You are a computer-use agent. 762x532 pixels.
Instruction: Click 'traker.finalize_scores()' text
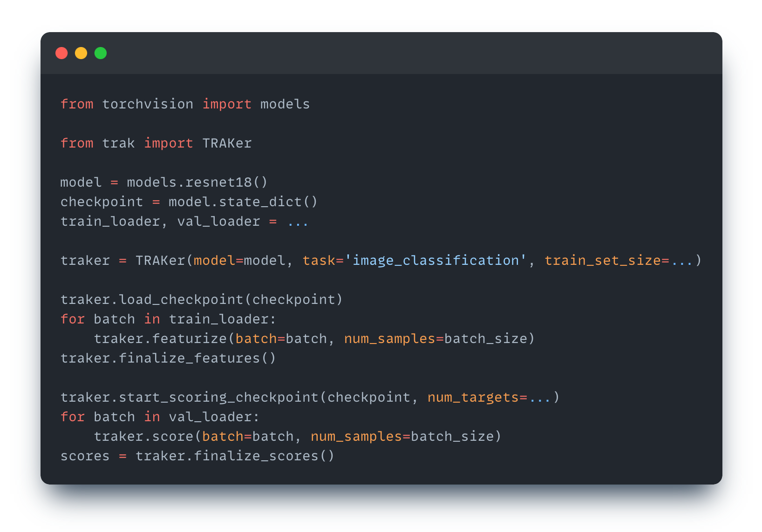click(235, 456)
